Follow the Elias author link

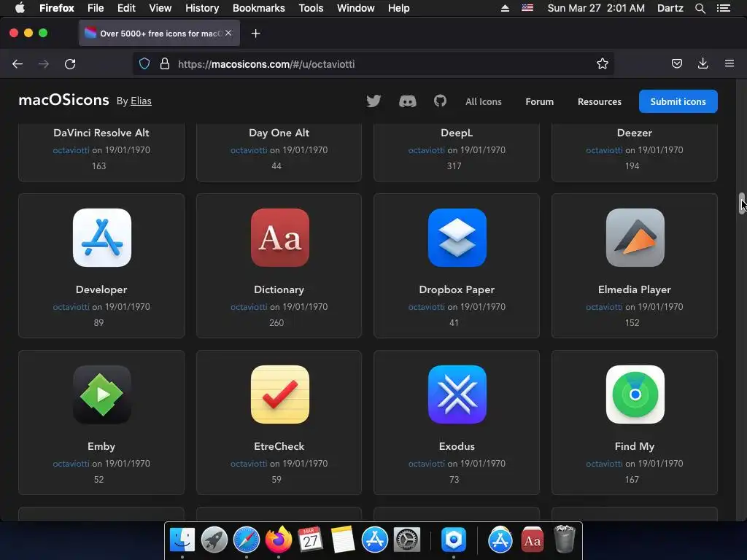pyautogui.click(x=141, y=101)
